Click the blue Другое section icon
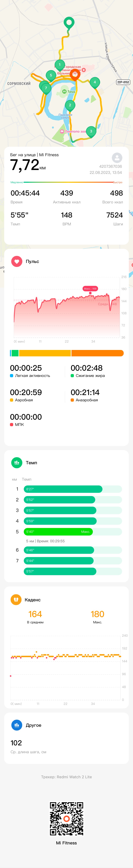Image resolution: width=133 pixels, height=868 pixels. click(17, 725)
